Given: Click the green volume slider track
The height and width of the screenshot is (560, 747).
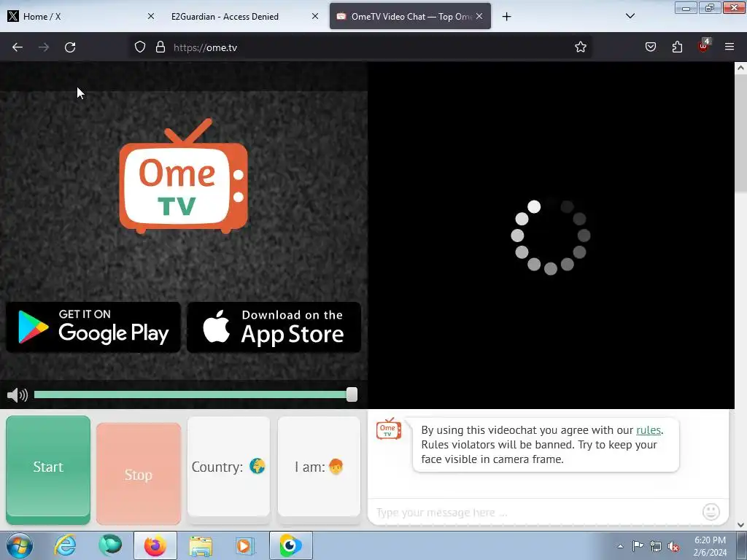Looking at the screenshot, I should 190,394.
